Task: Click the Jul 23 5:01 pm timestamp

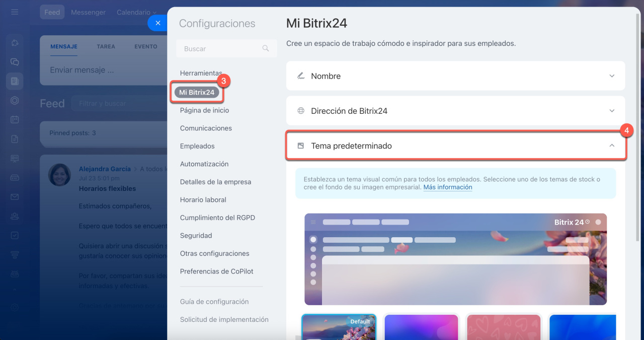Action: pyautogui.click(x=99, y=178)
